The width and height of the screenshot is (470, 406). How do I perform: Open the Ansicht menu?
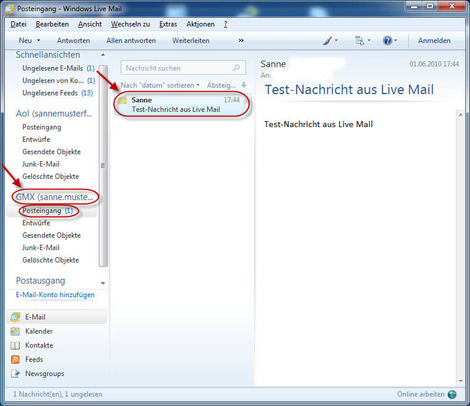[x=90, y=24]
